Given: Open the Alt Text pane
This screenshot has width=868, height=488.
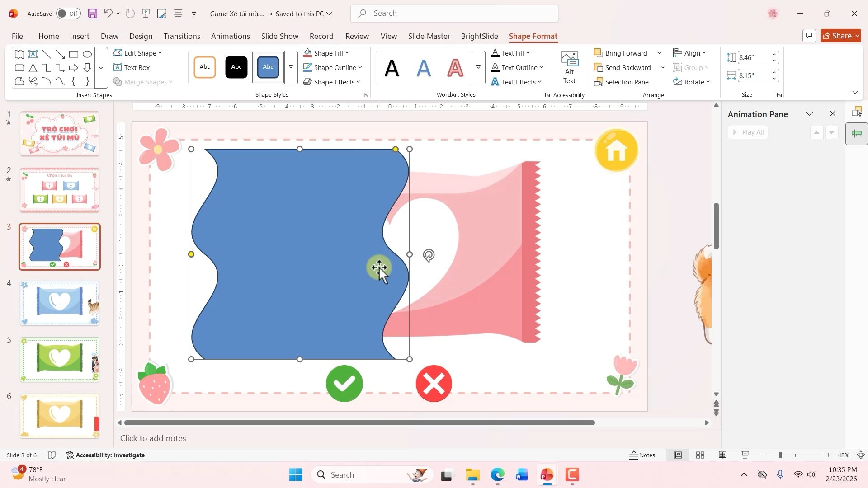Looking at the screenshot, I should [569, 68].
